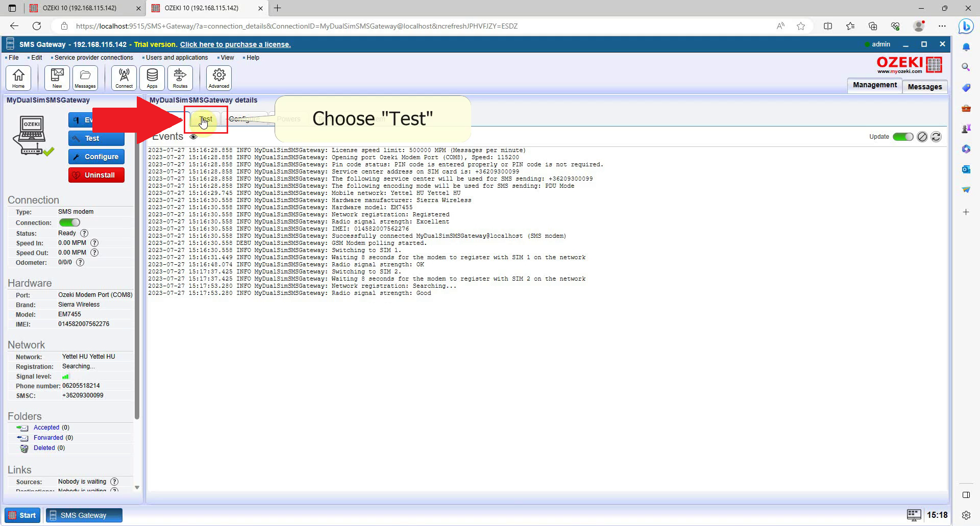
Task: Open the Routes toolbar icon
Action: pyautogui.click(x=180, y=78)
